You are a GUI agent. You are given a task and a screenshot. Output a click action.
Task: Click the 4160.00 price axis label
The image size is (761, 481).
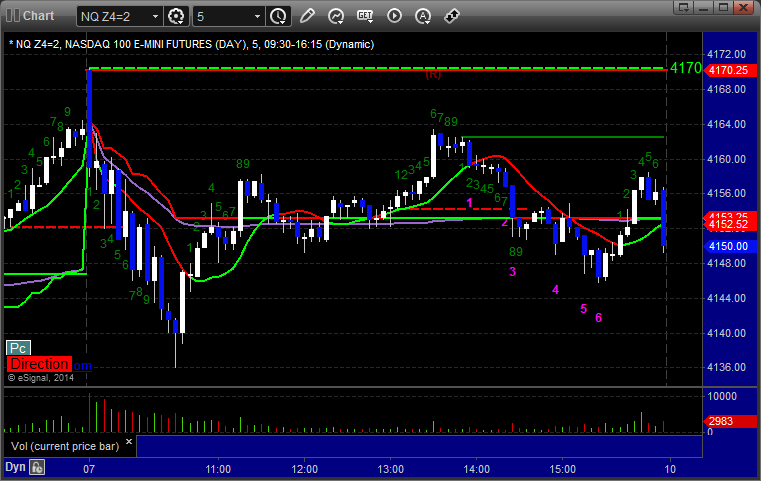click(x=727, y=159)
